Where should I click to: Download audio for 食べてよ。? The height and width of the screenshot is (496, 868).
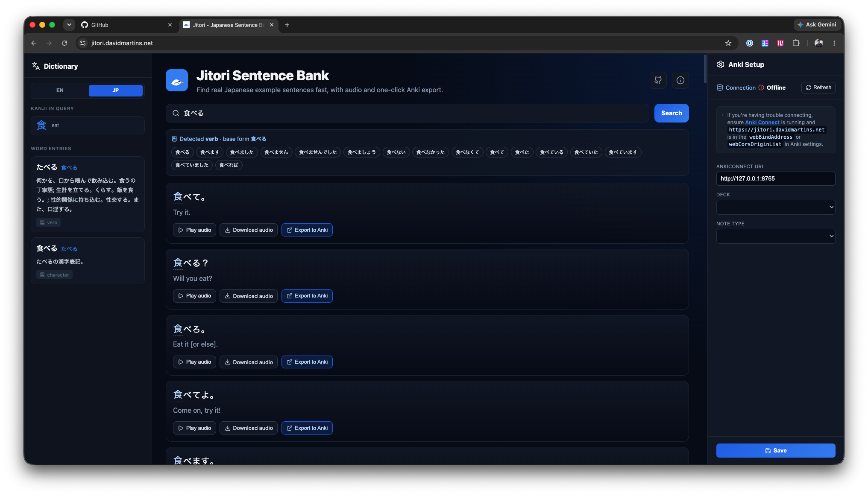click(249, 428)
